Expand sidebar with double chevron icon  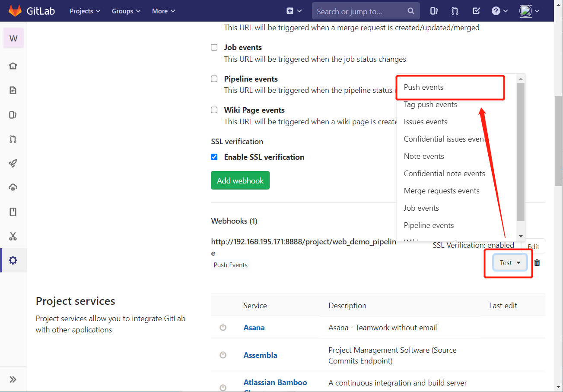(x=13, y=379)
